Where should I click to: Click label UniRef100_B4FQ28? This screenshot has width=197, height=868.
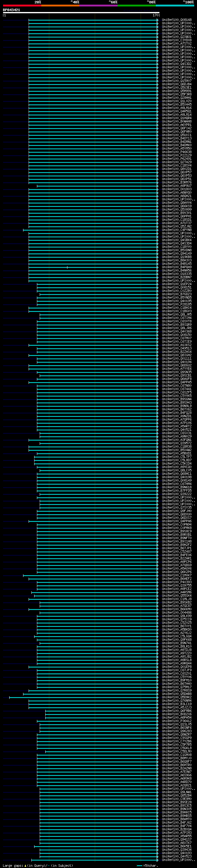coord(177,413)
